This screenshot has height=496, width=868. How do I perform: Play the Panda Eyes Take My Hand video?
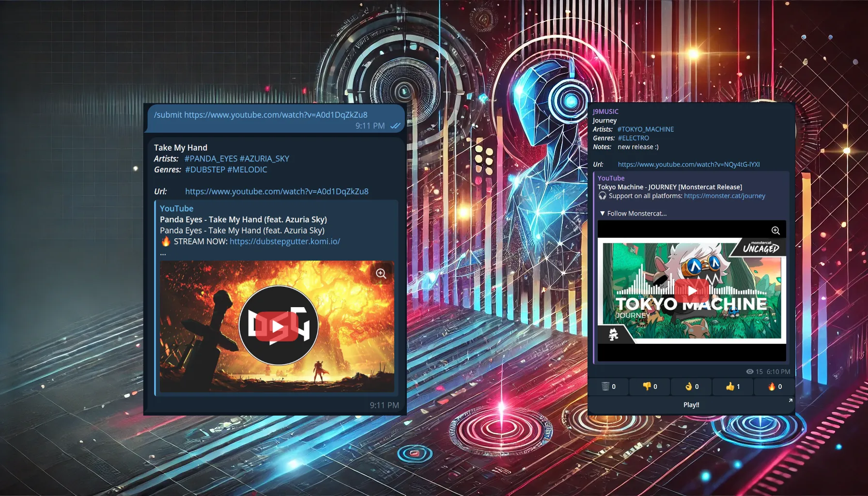pyautogui.click(x=278, y=326)
